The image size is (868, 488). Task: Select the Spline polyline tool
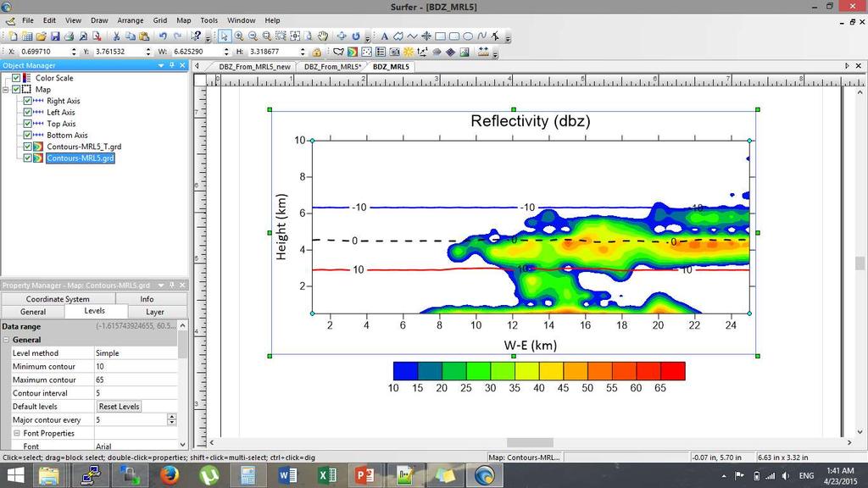(481, 36)
